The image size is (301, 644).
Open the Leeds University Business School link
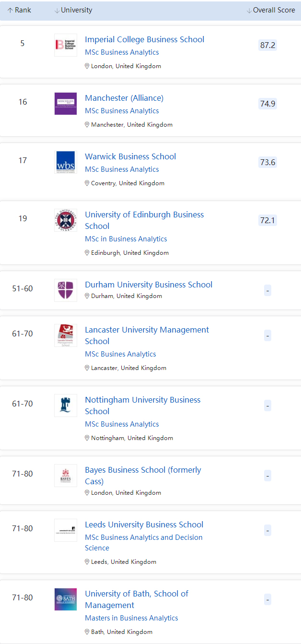point(144,525)
